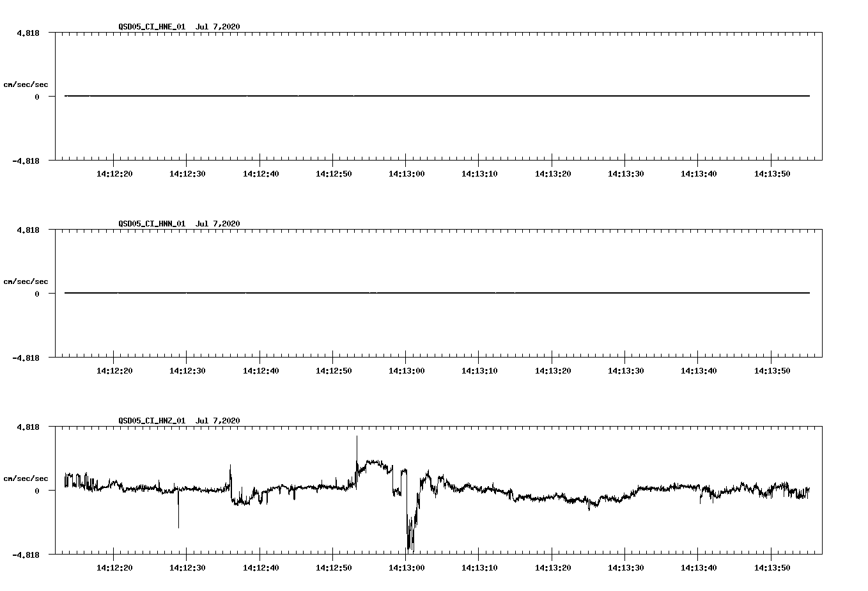This screenshot has width=868, height=591.
Task: Click the -4.818 bottom label of HNN plot
Action: 26,358
